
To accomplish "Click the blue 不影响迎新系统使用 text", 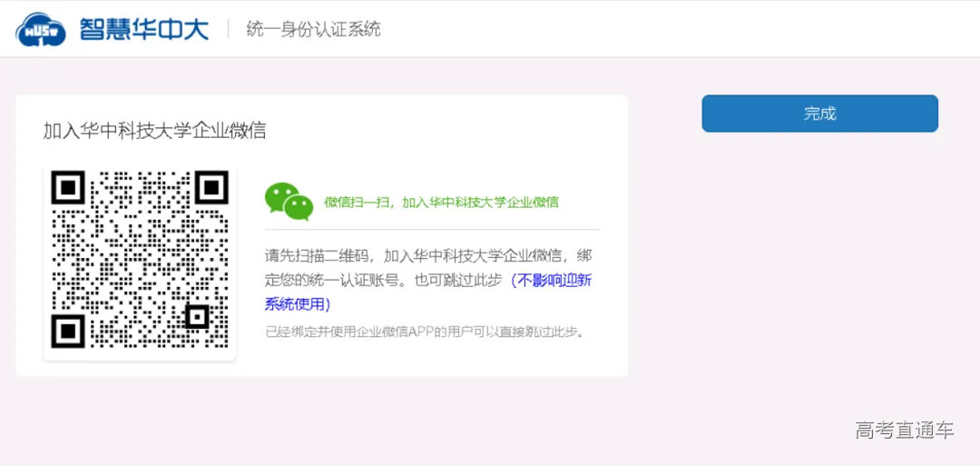I will point(427,292).
